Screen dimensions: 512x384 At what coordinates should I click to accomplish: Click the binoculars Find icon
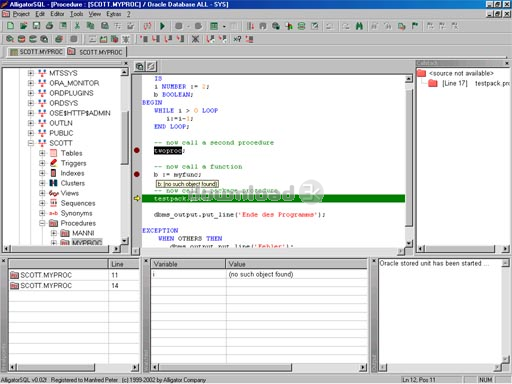359,26
